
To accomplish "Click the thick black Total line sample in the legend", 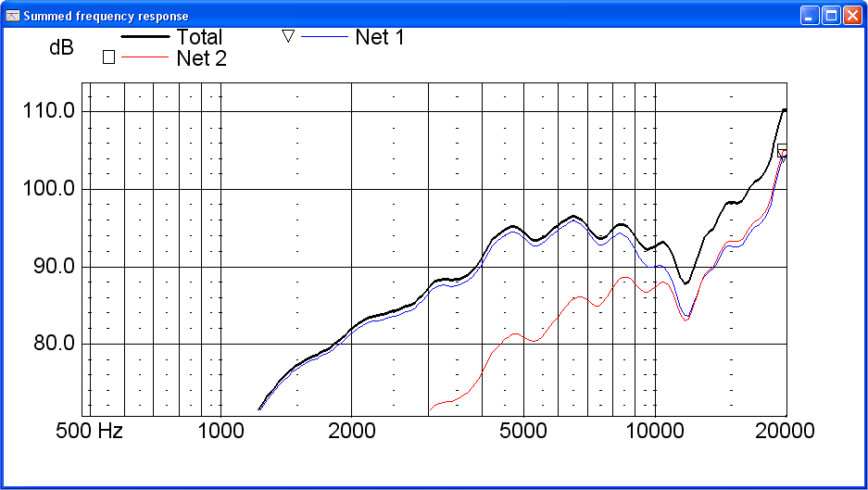I will (x=145, y=36).
